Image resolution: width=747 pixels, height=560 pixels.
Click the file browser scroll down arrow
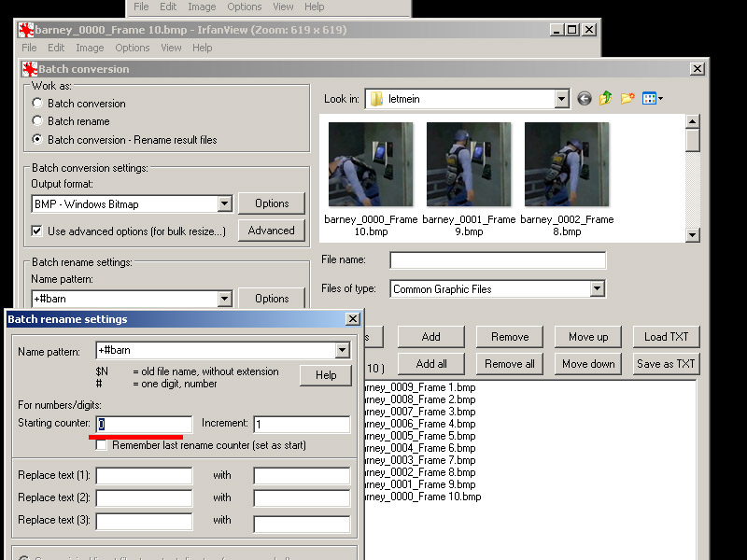coord(692,235)
